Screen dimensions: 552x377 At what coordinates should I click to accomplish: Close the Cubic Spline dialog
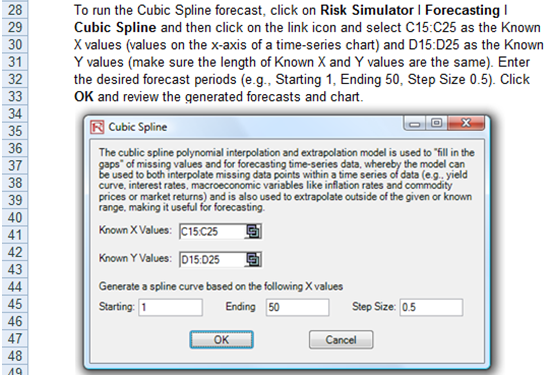[466, 123]
